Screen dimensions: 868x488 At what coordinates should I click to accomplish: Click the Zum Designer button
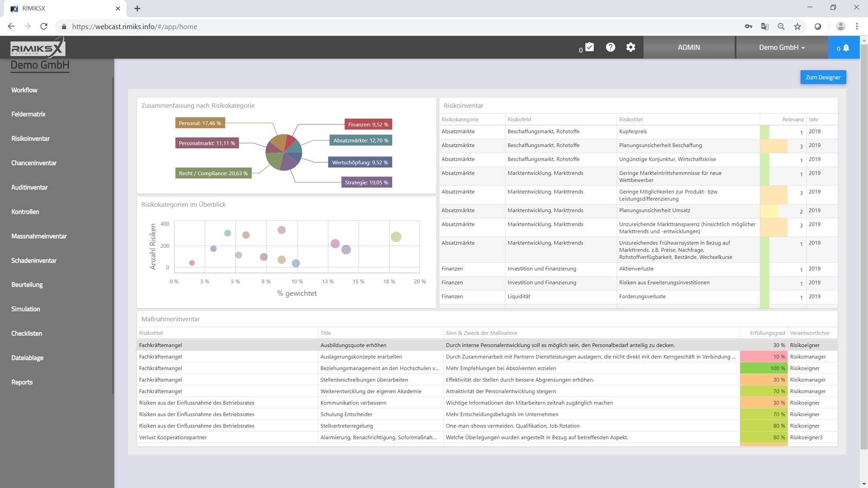click(823, 77)
